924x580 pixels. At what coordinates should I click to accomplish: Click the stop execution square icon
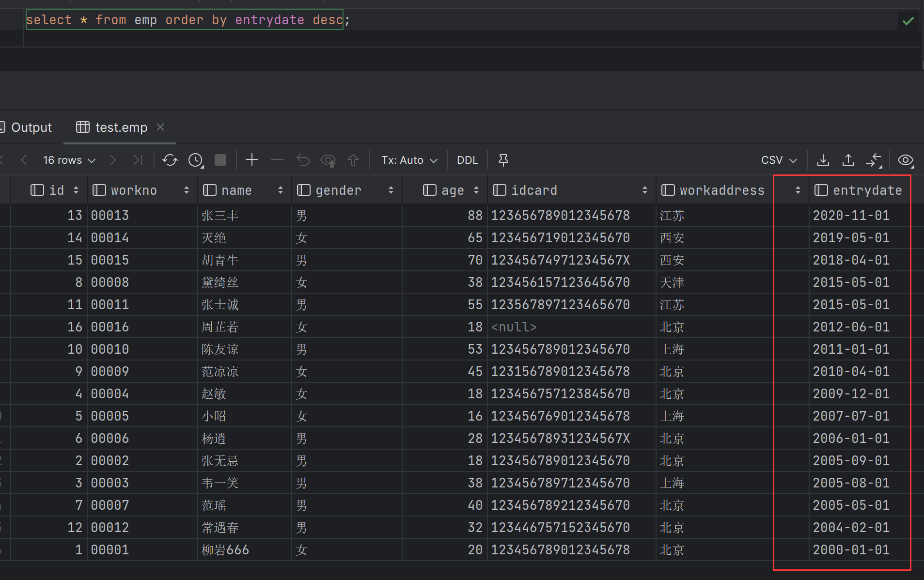pyautogui.click(x=220, y=160)
